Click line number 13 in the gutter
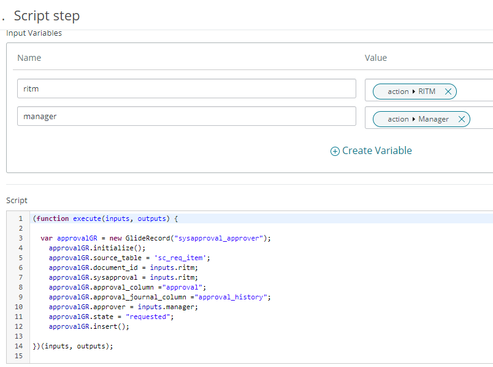Image resolution: width=493 pixels, height=367 pixels. click(x=19, y=336)
